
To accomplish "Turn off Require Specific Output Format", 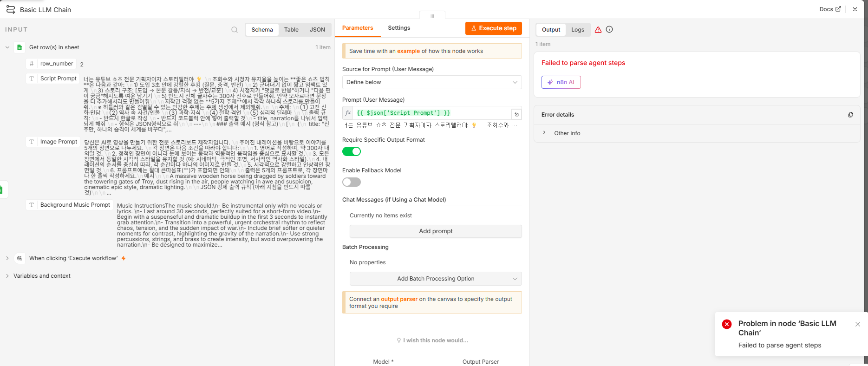I will coord(352,151).
